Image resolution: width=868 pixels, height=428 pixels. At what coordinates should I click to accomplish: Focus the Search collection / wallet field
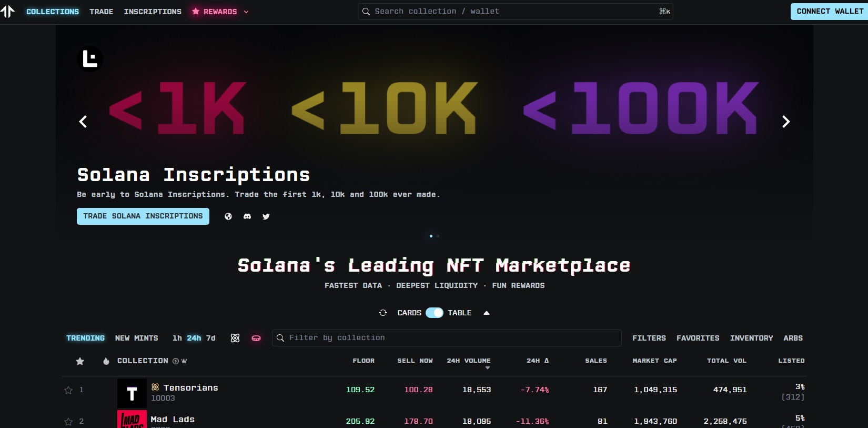516,12
